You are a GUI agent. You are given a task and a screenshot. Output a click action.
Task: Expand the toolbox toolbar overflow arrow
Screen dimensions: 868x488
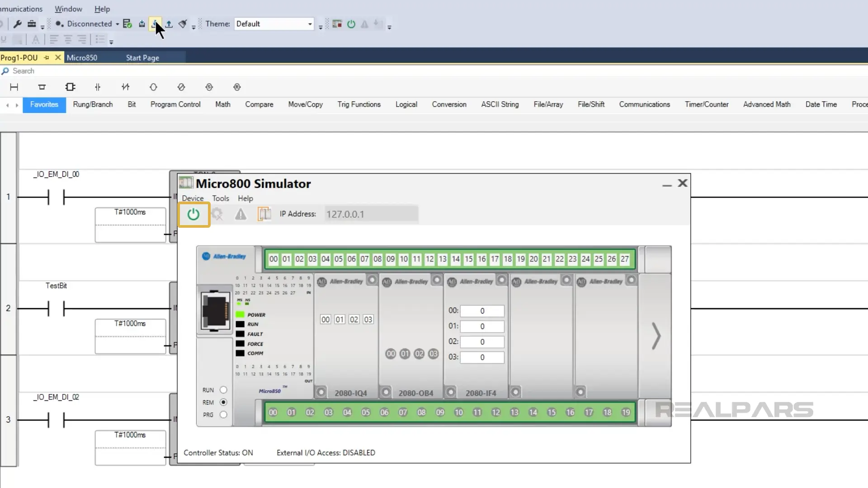(x=42, y=27)
